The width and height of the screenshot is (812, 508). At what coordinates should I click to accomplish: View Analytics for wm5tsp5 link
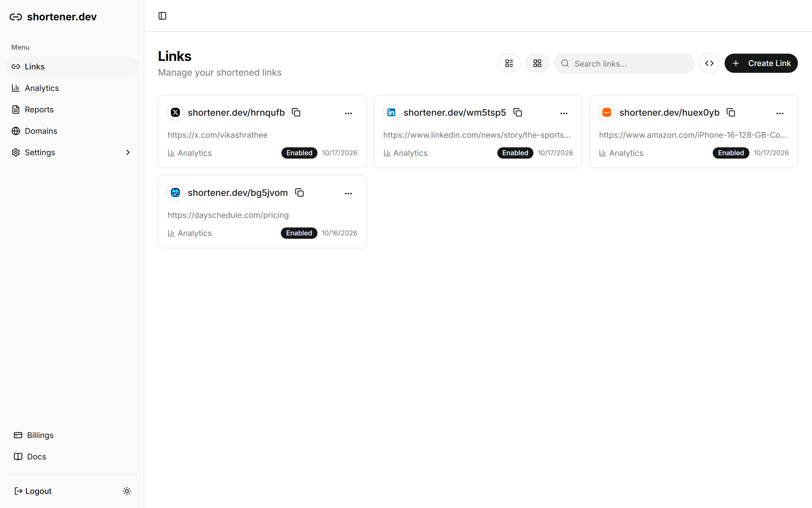405,153
